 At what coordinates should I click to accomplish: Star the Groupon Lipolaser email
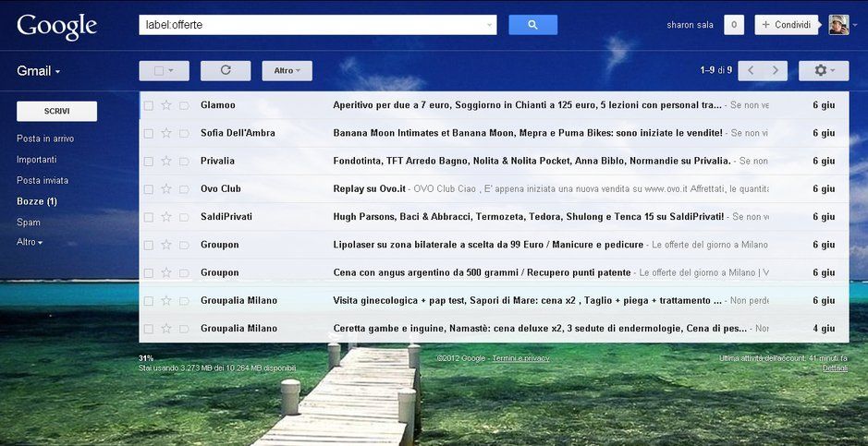tap(166, 245)
